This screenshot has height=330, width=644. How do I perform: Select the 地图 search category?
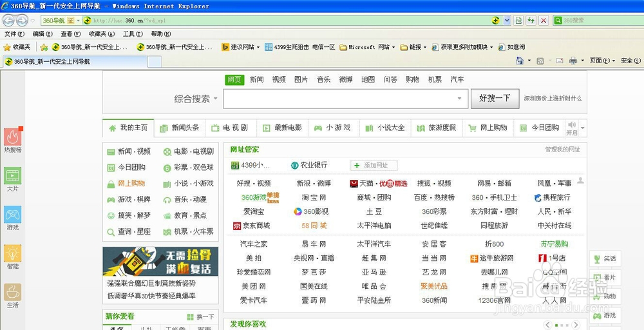(x=368, y=80)
